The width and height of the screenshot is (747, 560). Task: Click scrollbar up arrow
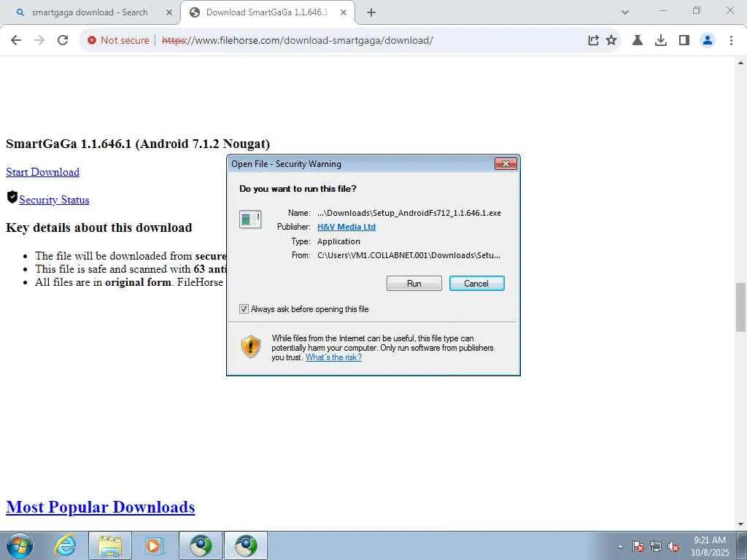741,63
